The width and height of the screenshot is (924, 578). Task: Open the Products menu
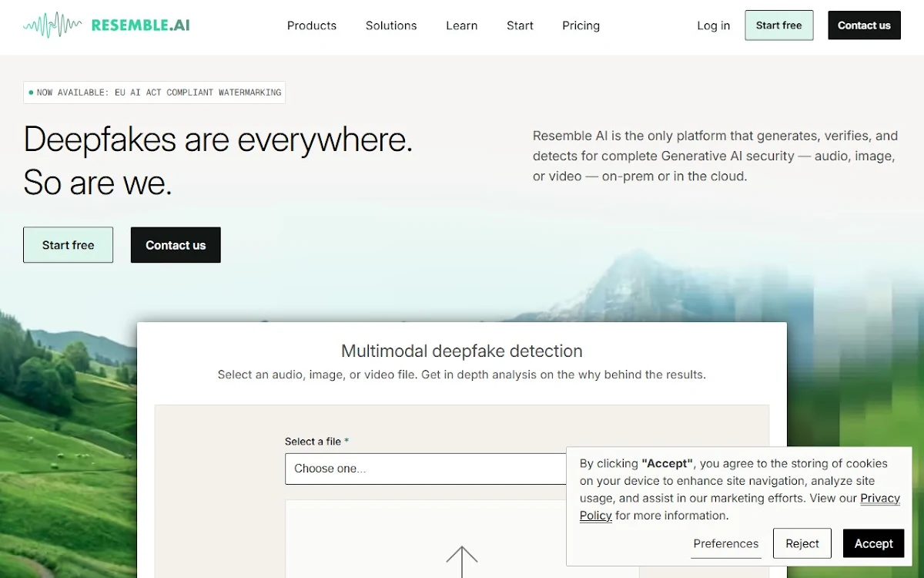click(312, 25)
